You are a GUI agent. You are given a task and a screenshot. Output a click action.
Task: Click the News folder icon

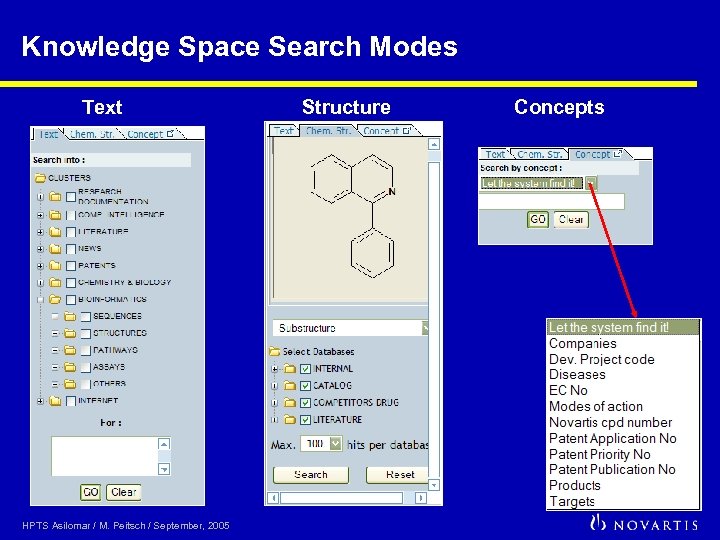coord(55,248)
